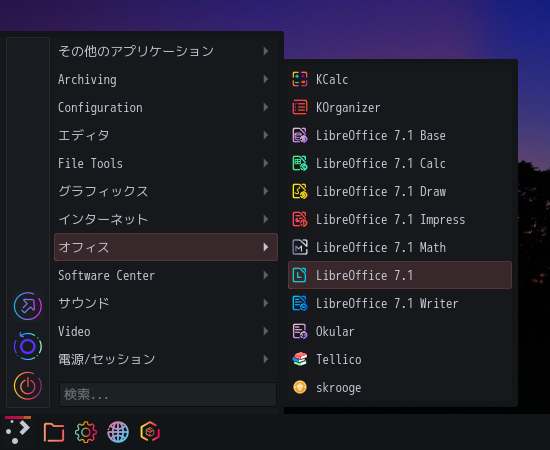Screen dimensions: 550x450
Task: Click the Okular text label
Action: point(335,331)
